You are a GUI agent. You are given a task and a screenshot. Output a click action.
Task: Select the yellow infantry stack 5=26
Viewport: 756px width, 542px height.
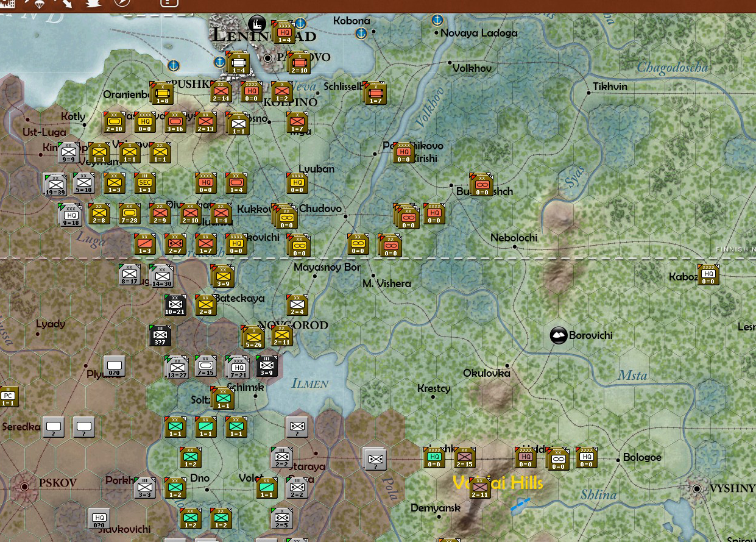coord(253,337)
